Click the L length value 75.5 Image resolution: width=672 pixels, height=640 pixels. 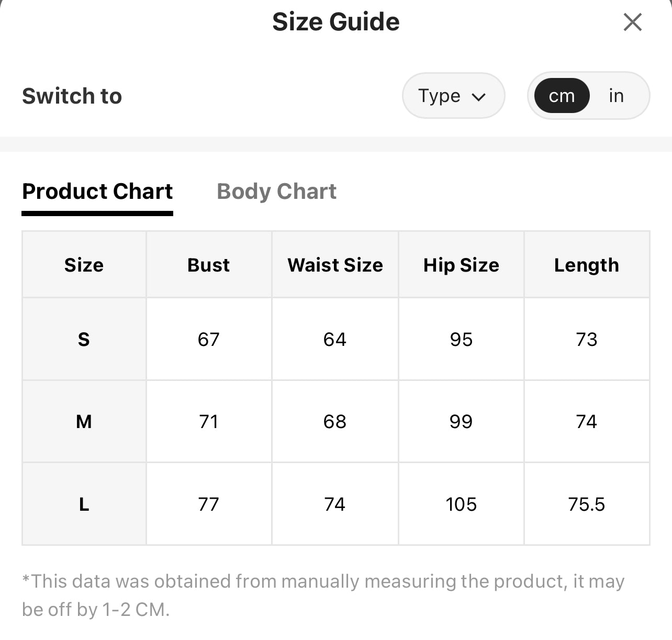(x=587, y=504)
